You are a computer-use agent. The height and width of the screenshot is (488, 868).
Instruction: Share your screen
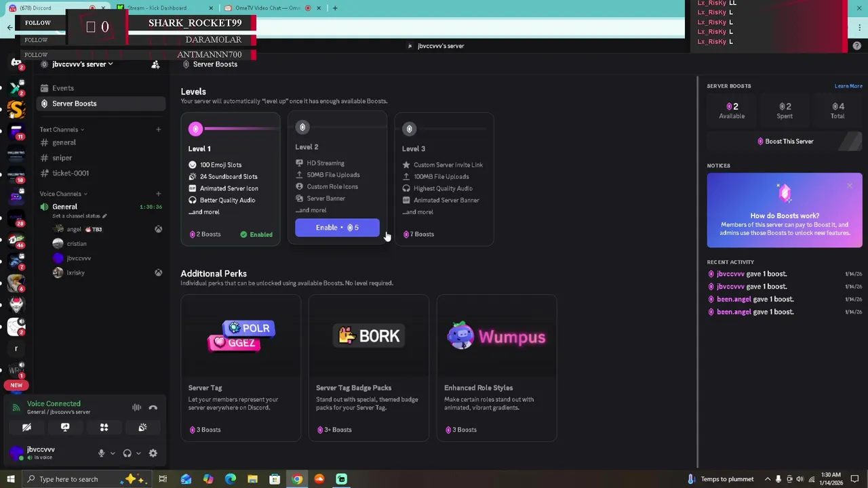coord(65,428)
